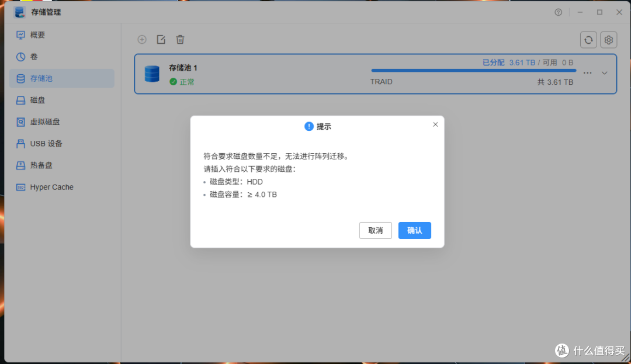Viewport: 631px width, 364px height.
Task: Close the 提示 dialog with the X
Action: 435,124
